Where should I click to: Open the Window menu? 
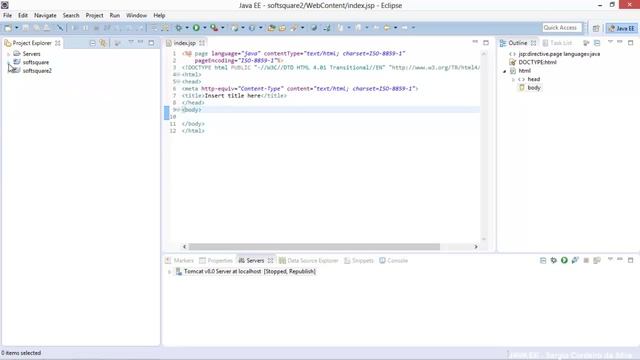point(136,16)
